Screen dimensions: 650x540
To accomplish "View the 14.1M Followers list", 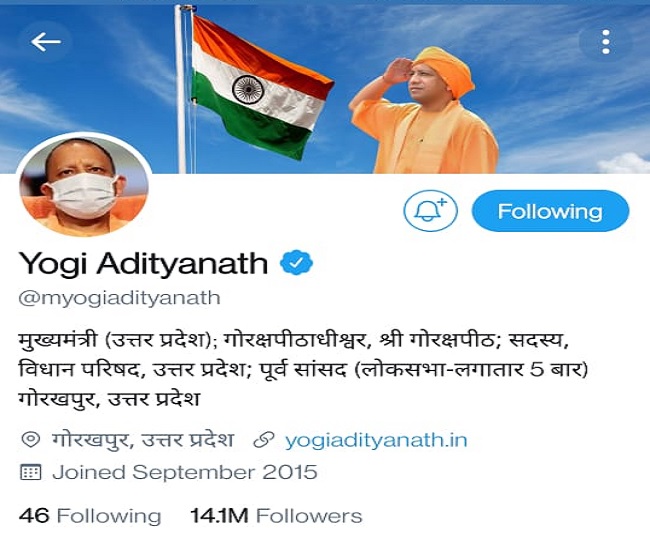I will 276,516.
